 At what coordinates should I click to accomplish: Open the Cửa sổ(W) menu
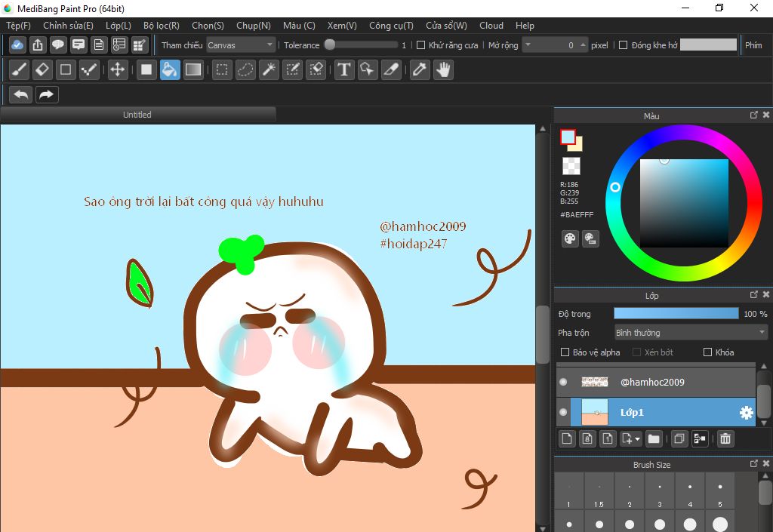click(x=445, y=26)
